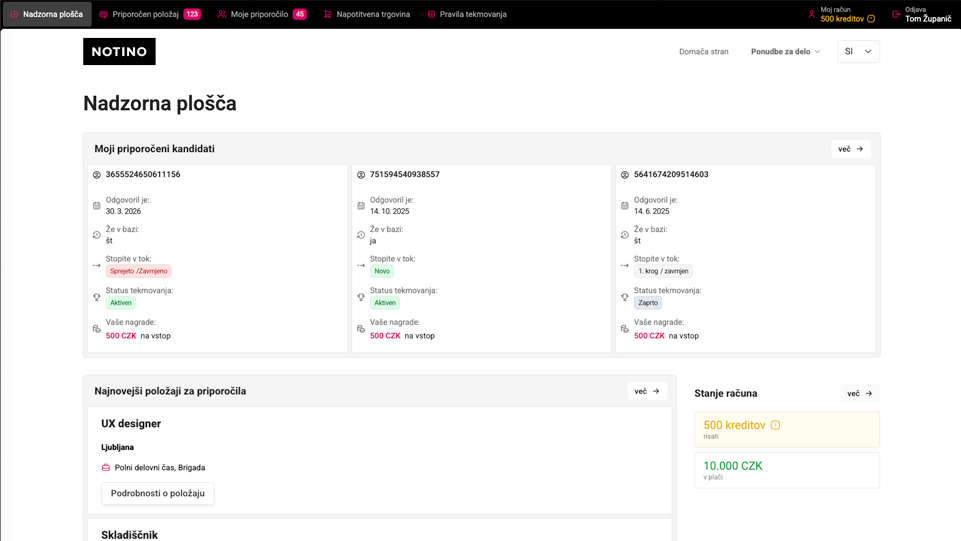Open the Pravila tekmovanja tab
This screenshot has height=541, width=961.
coord(466,14)
